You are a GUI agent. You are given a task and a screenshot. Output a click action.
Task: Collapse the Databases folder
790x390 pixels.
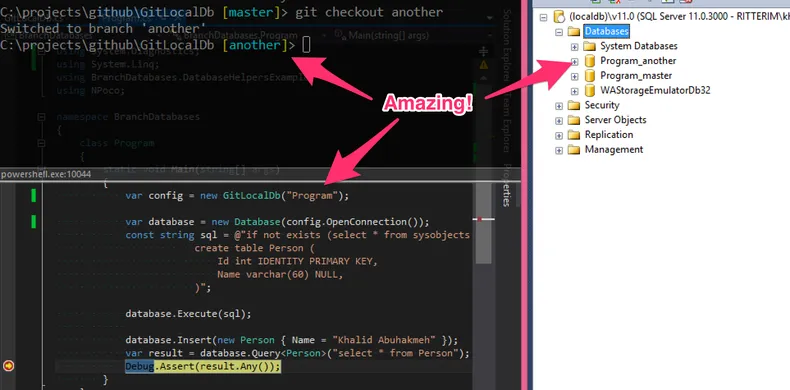(559, 32)
